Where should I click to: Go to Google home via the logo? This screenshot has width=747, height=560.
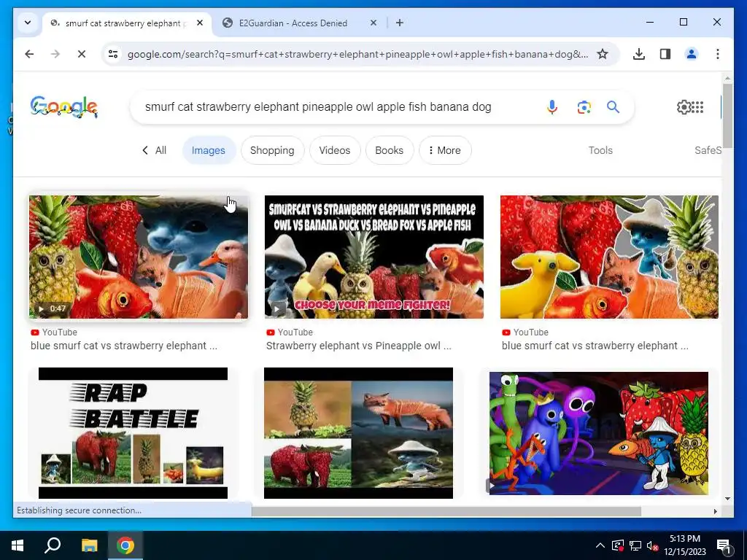click(64, 106)
